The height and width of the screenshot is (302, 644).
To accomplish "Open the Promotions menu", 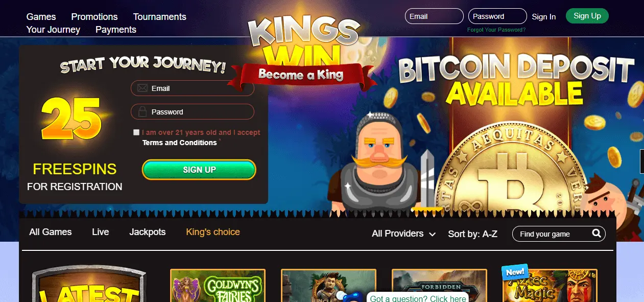I will 94,17.
